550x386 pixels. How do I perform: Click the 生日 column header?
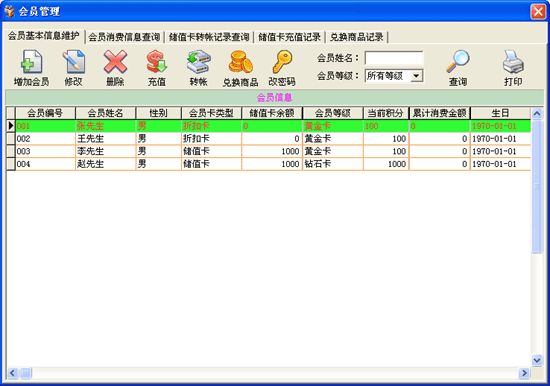pos(500,113)
